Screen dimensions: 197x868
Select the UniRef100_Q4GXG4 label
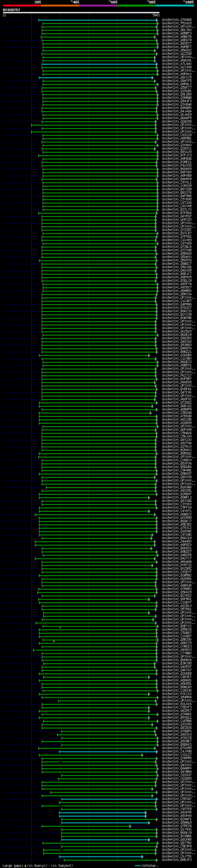176,341
